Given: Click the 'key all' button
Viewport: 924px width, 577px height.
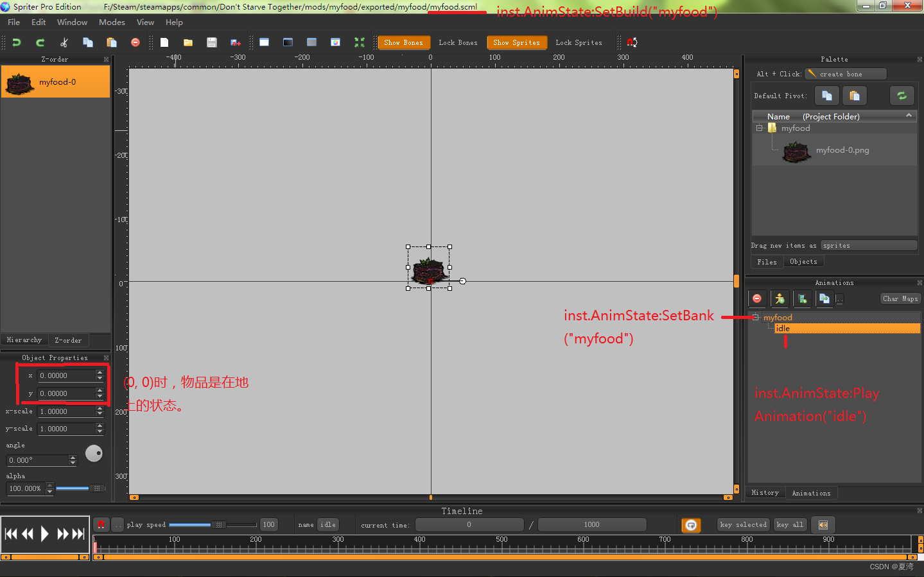Looking at the screenshot, I should (x=790, y=525).
